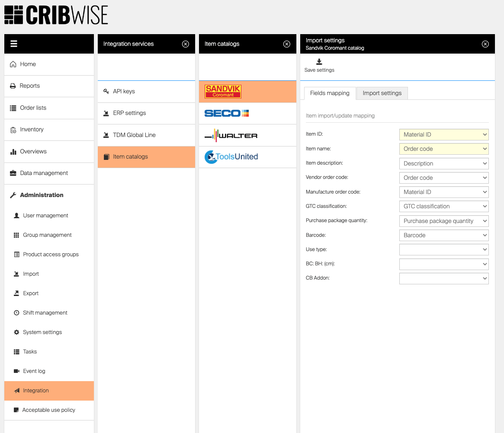Click the Save settings download icon
The image size is (504, 433).
click(319, 62)
